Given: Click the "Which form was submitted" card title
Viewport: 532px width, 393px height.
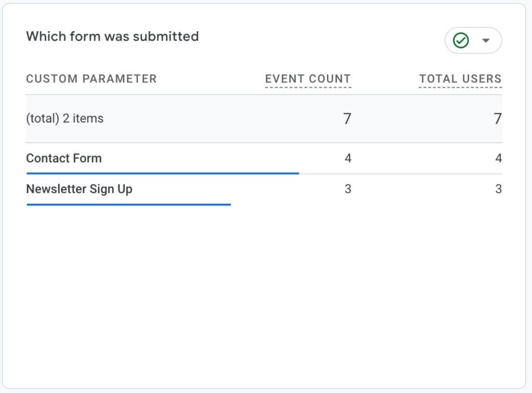Looking at the screenshot, I should [x=112, y=36].
